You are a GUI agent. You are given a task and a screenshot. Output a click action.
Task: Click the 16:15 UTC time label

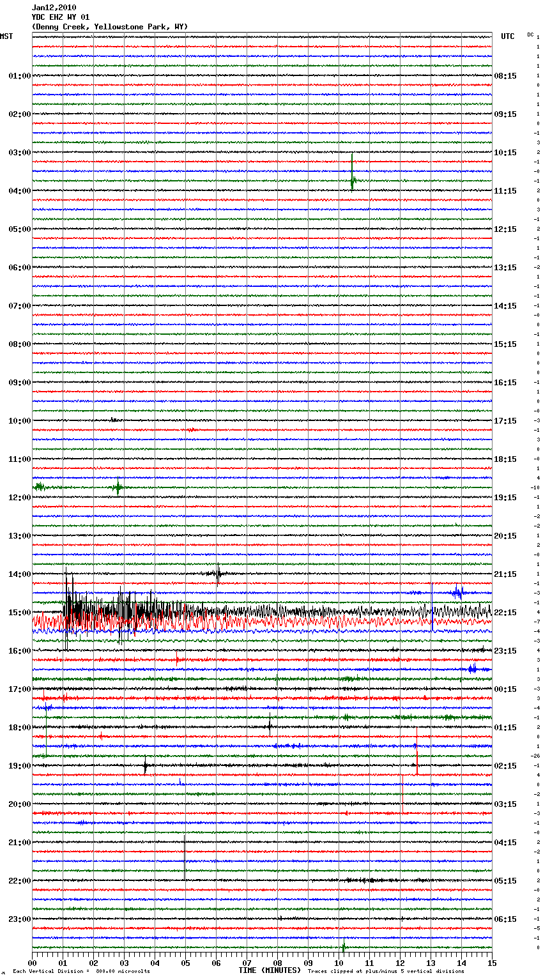pos(505,383)
